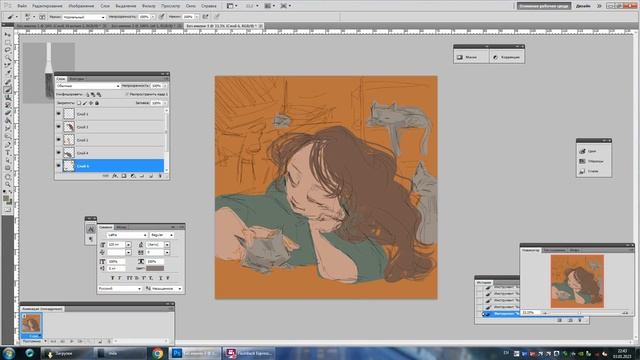
Task: Select the animation frame 1 thumbnail
Action: (31, 324)
